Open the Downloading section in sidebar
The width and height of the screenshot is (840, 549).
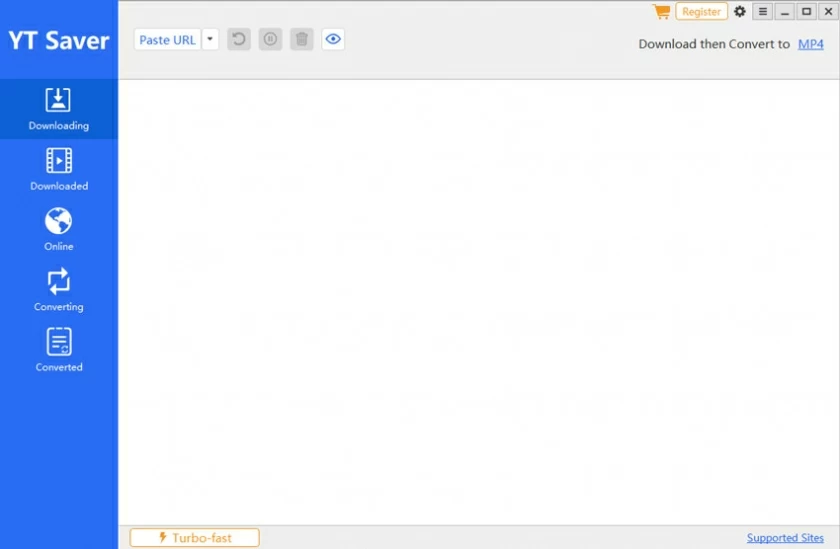[x=58, y=108]
